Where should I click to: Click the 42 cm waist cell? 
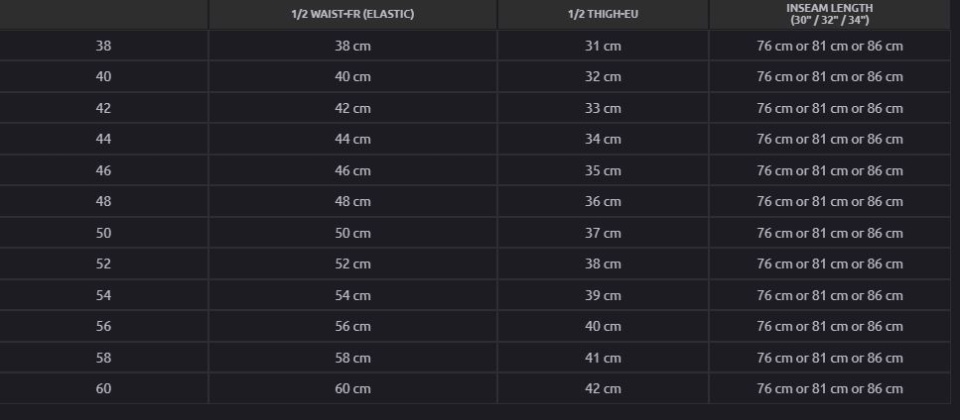(x=353, y=108)
